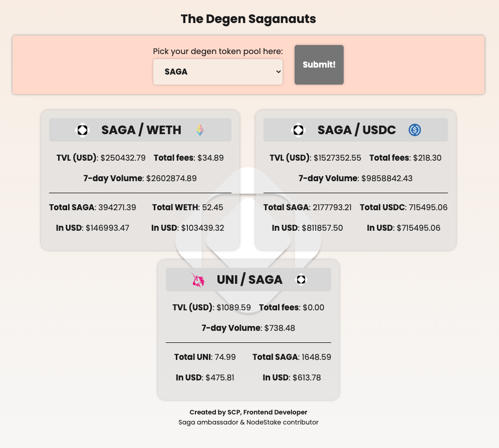Viewport: 499px width, 448px height.
Task: Select SAGA in the token pool combo box
Action: click(x=217, y=72)
